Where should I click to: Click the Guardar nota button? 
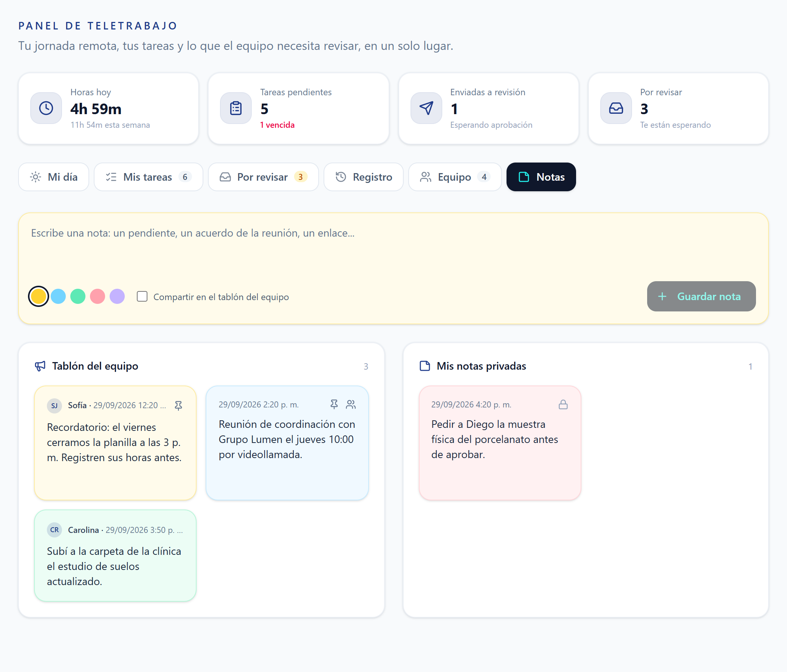pyautogui.click(x=701, y=296)
